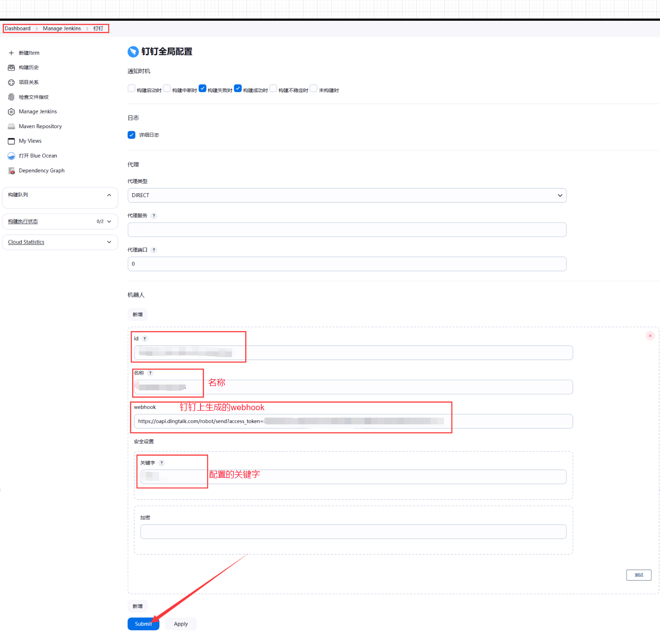Open Cloud Statistics link

coord(26,242)
